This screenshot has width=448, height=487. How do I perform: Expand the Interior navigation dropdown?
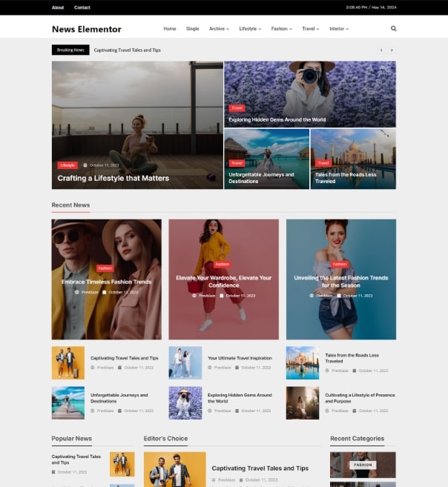pyautogui.click(x=339, y=29)
